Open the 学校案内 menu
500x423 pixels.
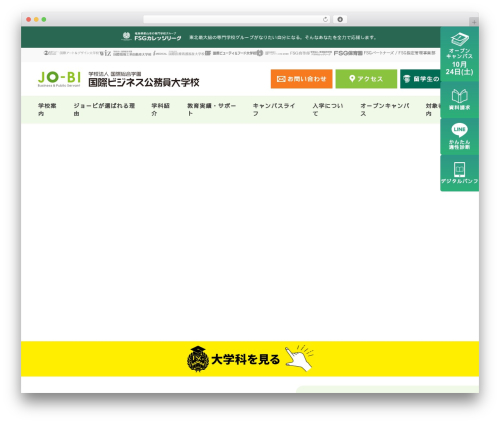[47, 109]
